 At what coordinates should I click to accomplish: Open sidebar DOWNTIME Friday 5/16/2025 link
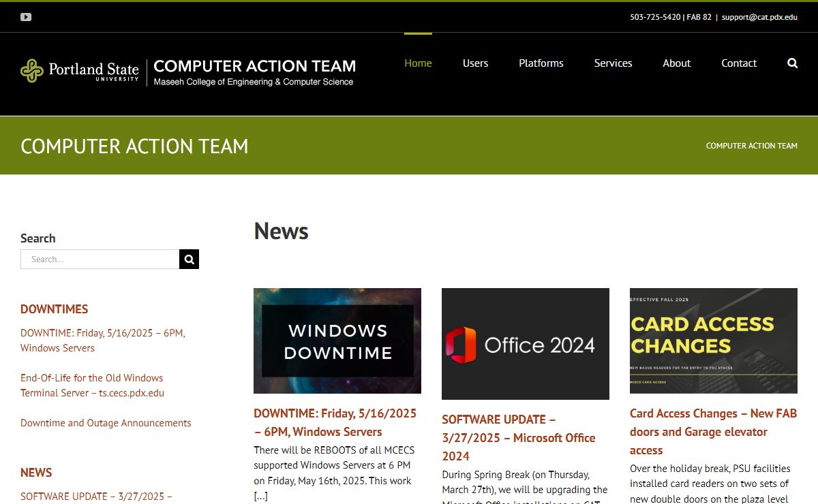click(103, 341)
